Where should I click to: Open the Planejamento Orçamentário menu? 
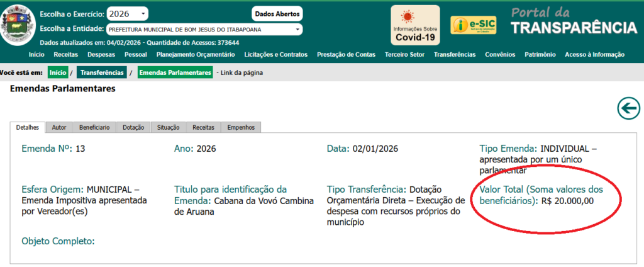point(195,55)
